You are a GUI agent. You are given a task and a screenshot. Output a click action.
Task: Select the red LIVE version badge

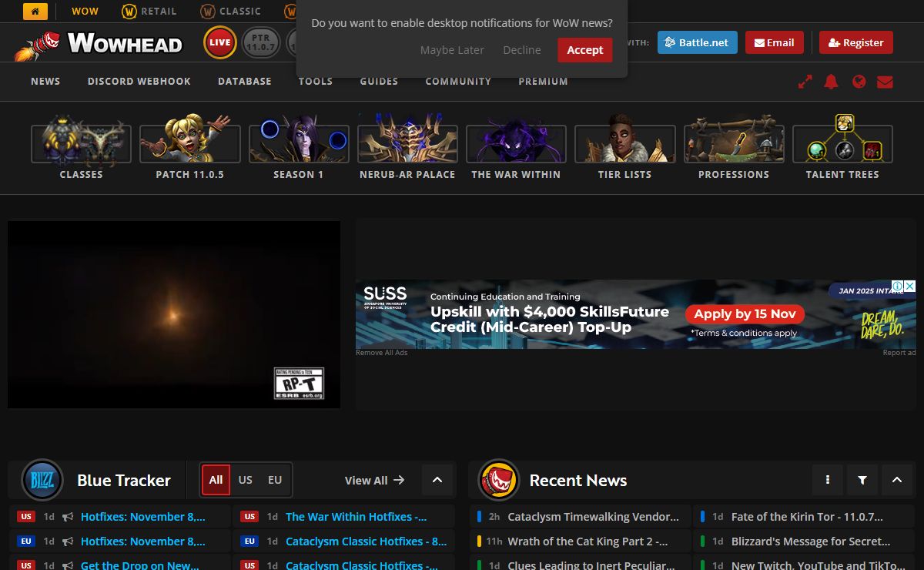coord(220,42)
